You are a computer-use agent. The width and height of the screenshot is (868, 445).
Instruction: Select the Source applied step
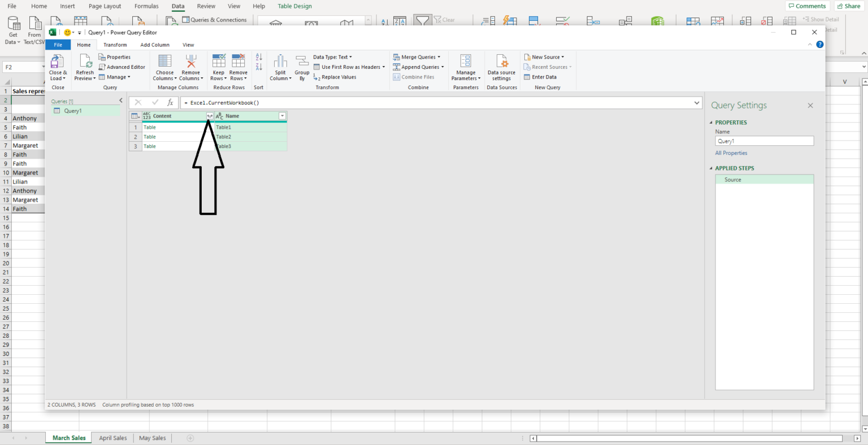click(x=733, y=180)
